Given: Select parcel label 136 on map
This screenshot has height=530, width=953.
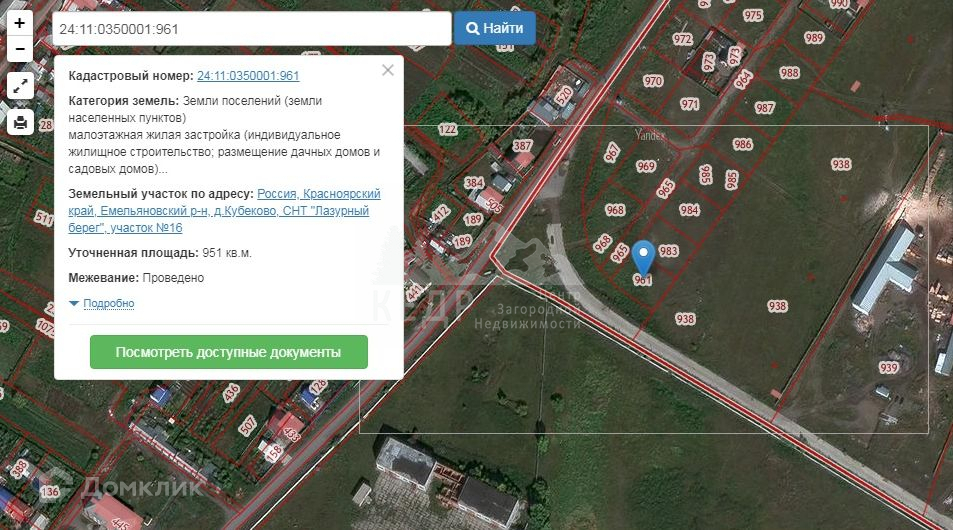Looking at the screenshot, I should (x=50, y=491).
